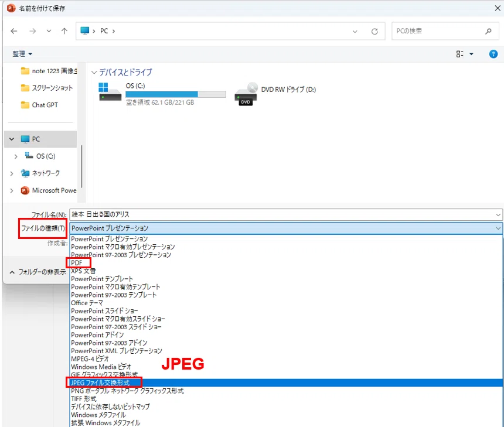Viewport: 504px width, 427px height.
Task: Select Microsoft PowerPoint in navigation pane
Action: (49, 190)
